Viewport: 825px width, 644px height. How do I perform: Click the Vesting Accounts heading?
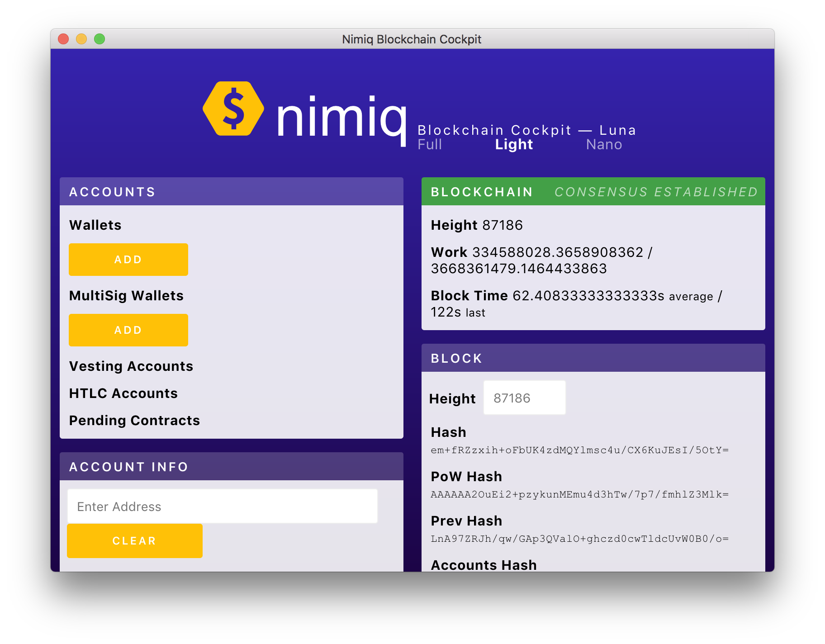(131, 366)
